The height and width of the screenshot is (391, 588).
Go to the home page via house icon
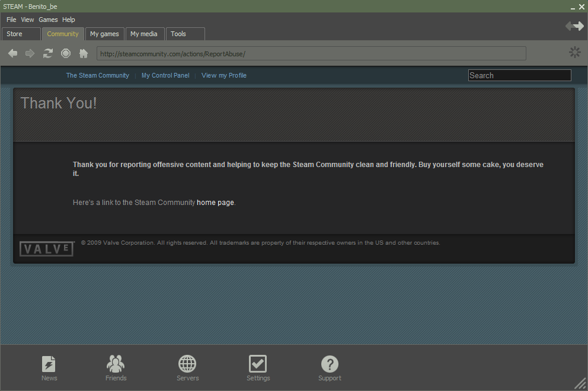[x=83, y=53]
